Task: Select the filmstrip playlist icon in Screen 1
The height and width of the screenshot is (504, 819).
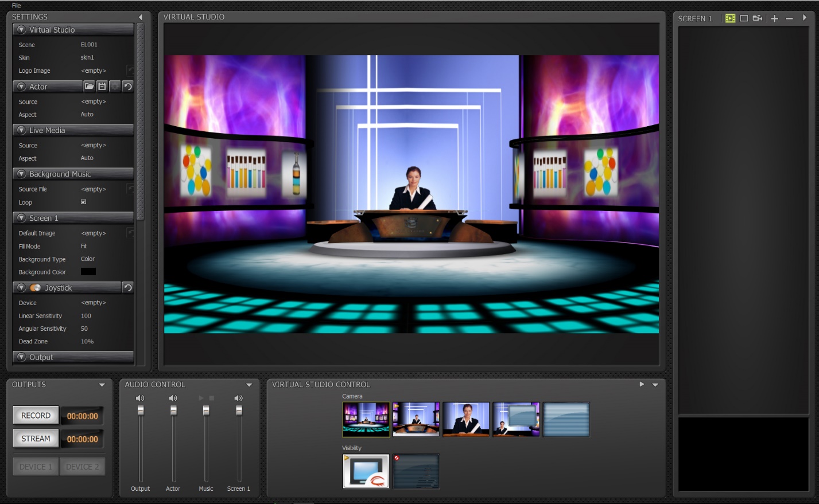Action: pos(730,18)
